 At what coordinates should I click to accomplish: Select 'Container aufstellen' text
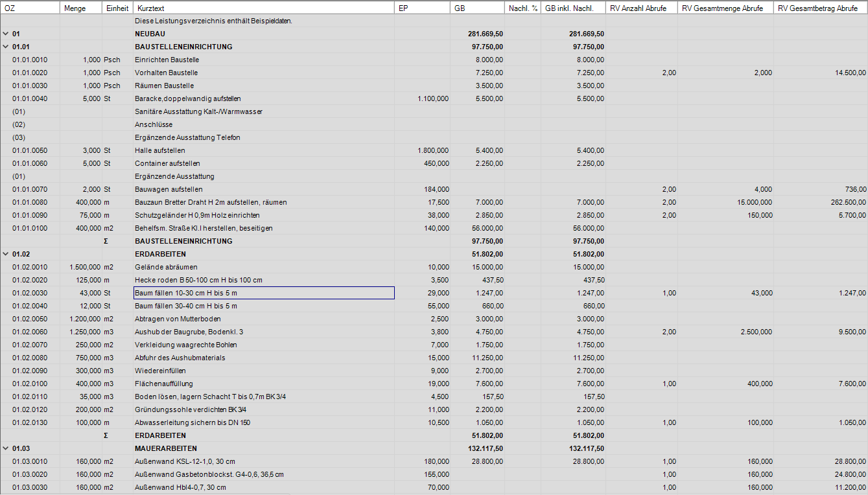point(167,163)
